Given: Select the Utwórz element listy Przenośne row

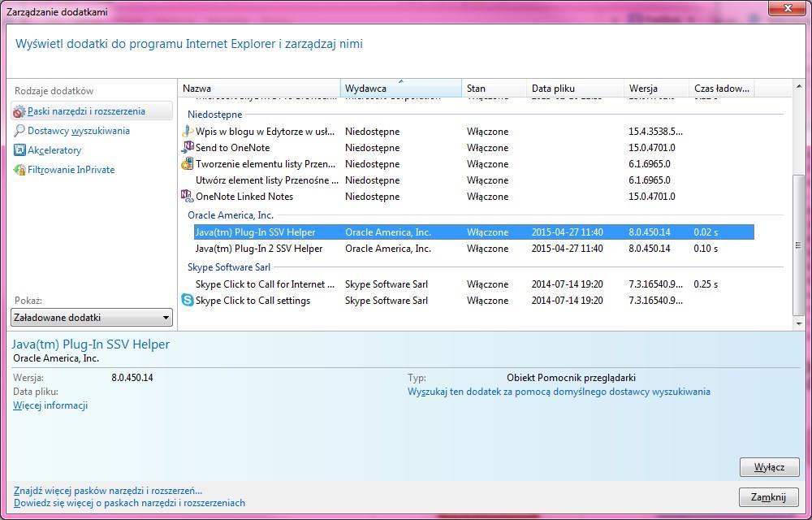Looking at the screenshot, I should (467, 180).
